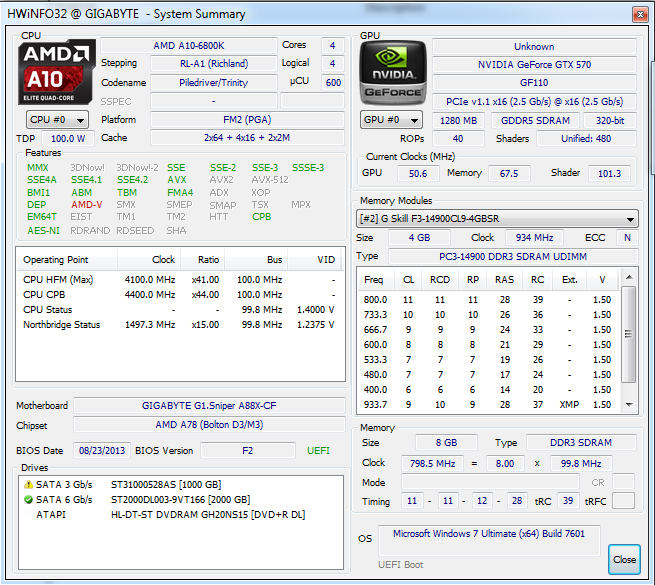Click the Piledriver/Trinity codename field

pyautogui.click(x=214, y=83)
